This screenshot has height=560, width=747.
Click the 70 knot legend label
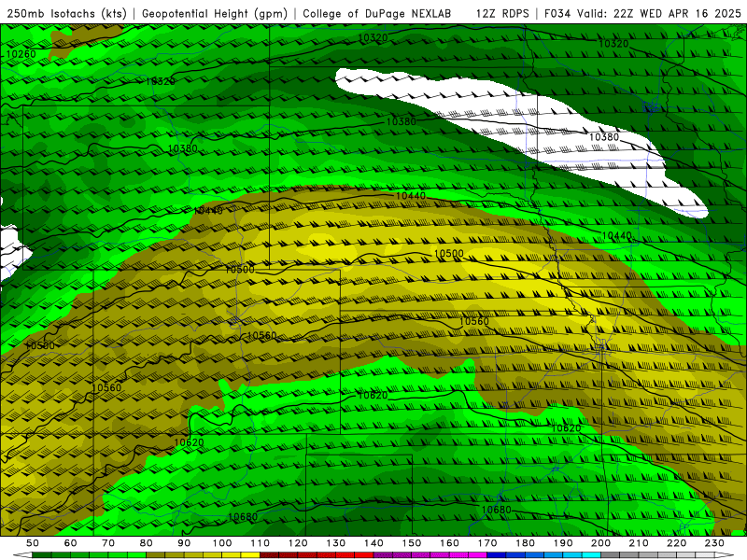tap(108, 543)
